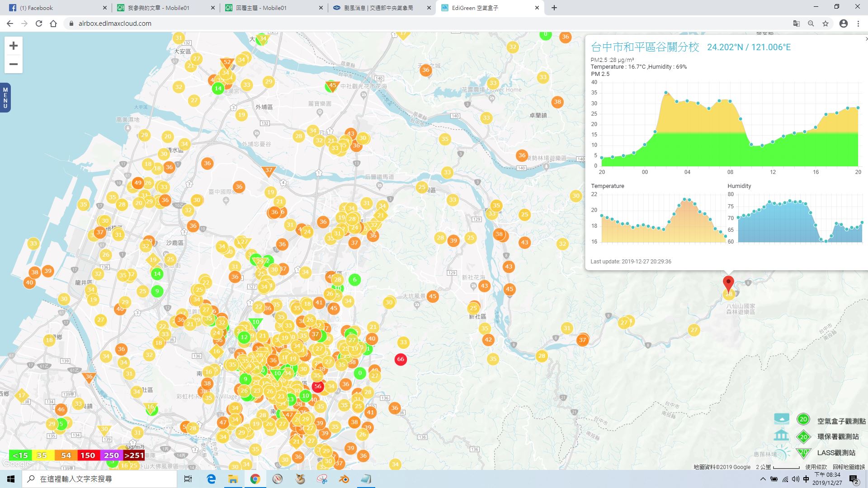Toggle the 中 input method indicator

pyautogui.click(x=806, y=479)
